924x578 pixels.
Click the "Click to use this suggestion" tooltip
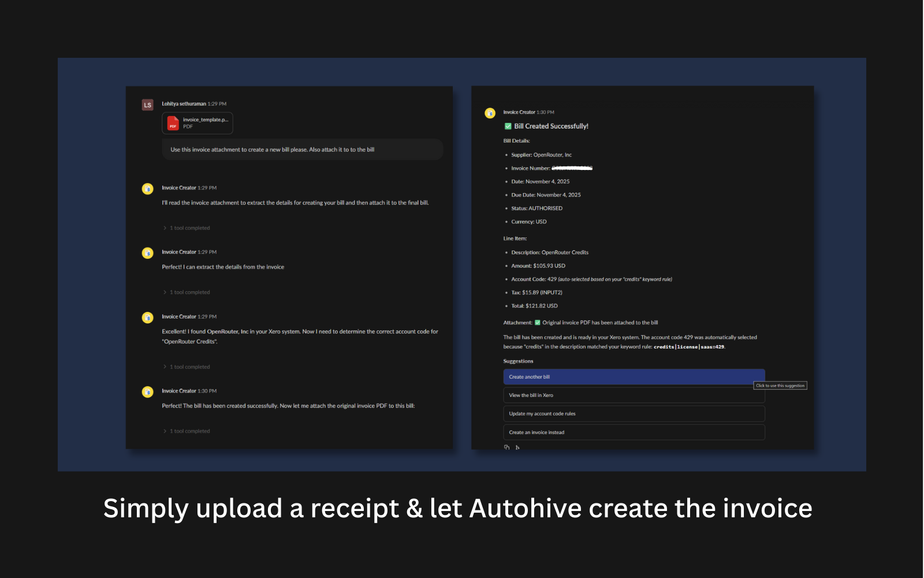click(780, 386)
